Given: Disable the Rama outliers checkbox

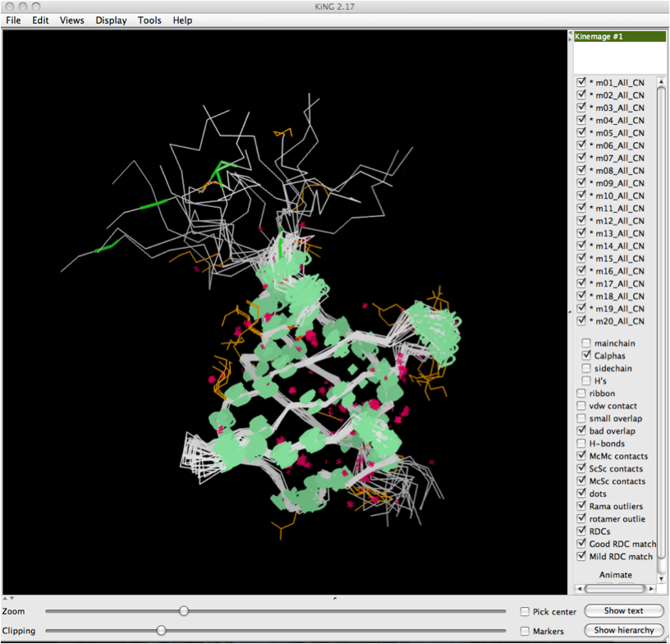Looking at the screenshot, I should point(581,506).
